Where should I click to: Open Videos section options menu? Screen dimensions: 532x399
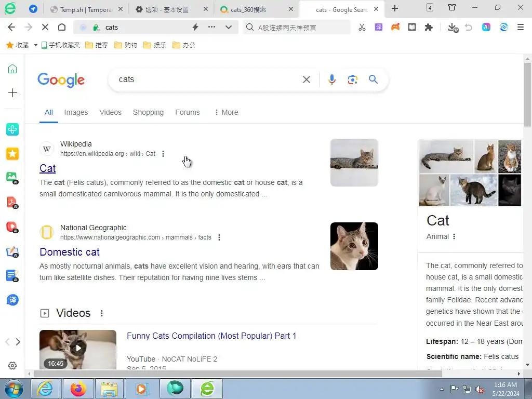102,313
